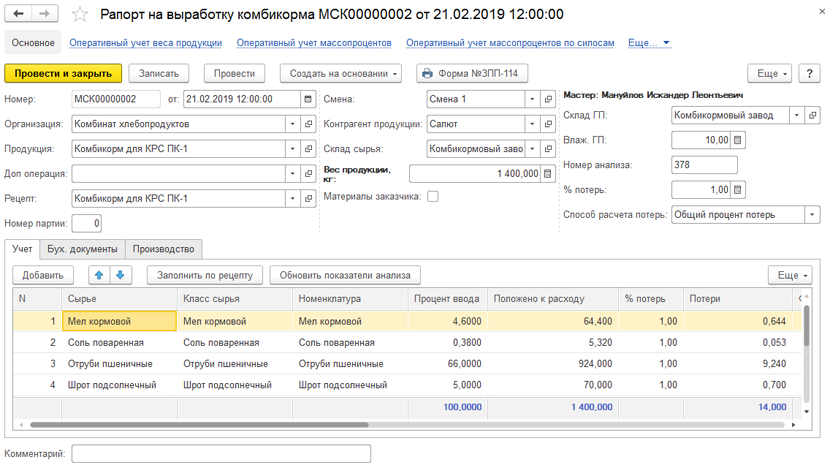
Task: Open calendar picker for document date
Action: (x=308, y=99)
